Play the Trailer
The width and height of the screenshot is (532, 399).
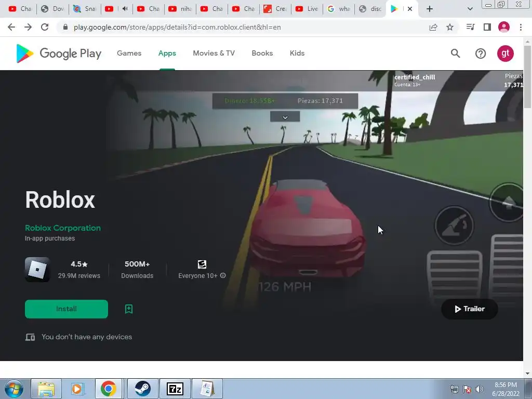pos(469,309)
